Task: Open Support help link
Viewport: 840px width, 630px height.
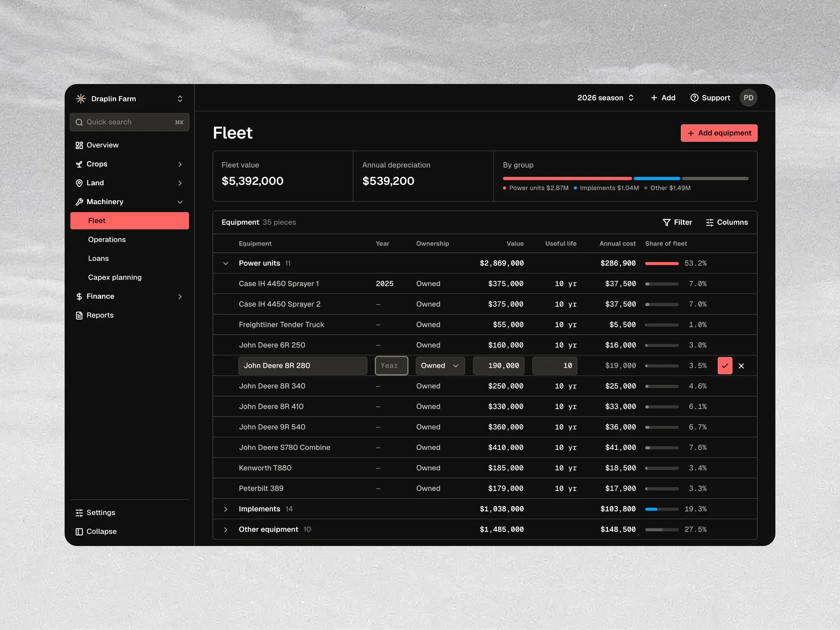Action: 710,98
